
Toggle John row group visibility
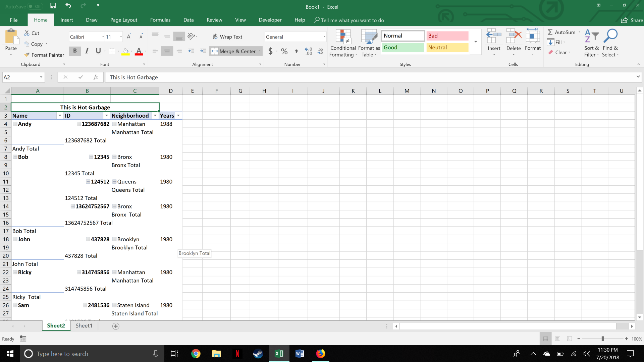tap(15, 239)
